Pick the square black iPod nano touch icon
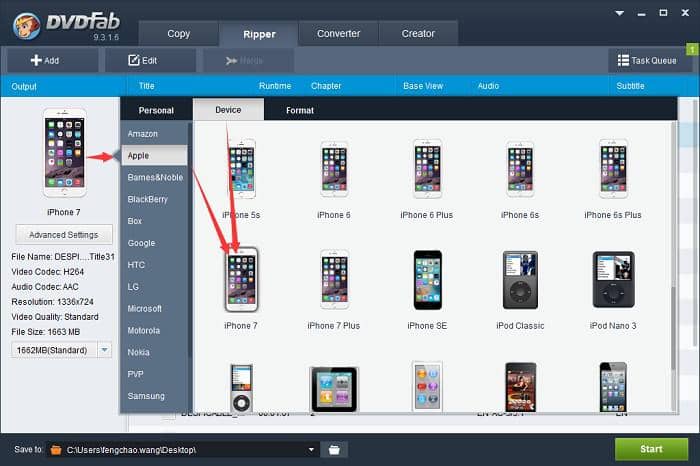This screenshot has height=466, width=700. pos(334,389)
